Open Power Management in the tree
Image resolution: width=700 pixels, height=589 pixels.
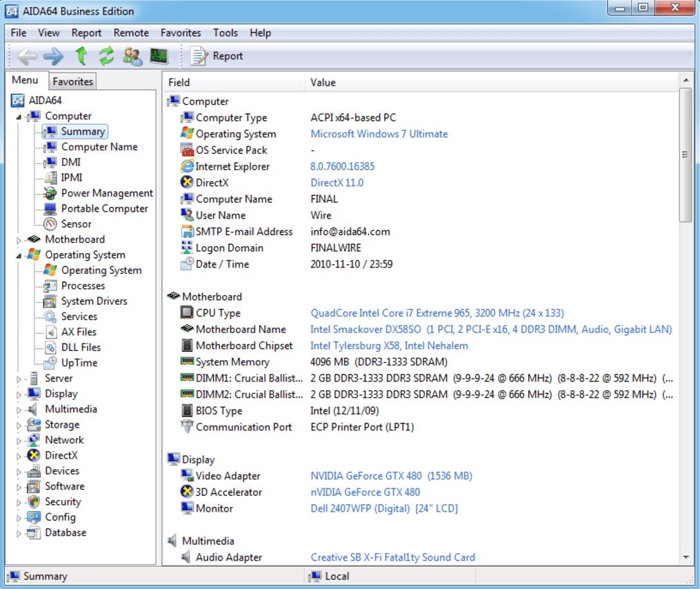106,193
